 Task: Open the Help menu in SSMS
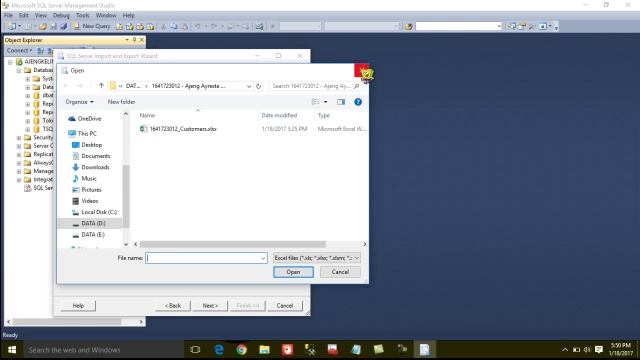[x=129, y=15]
